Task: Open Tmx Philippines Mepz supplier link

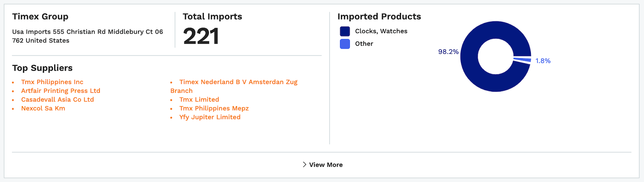Action: tap(214, 108)
